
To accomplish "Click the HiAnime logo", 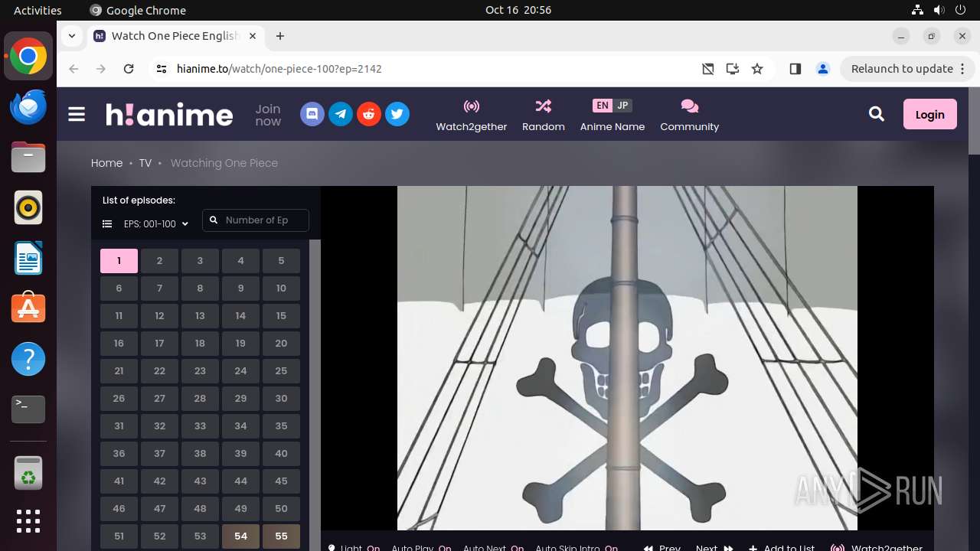I will (x=169, y=114).
